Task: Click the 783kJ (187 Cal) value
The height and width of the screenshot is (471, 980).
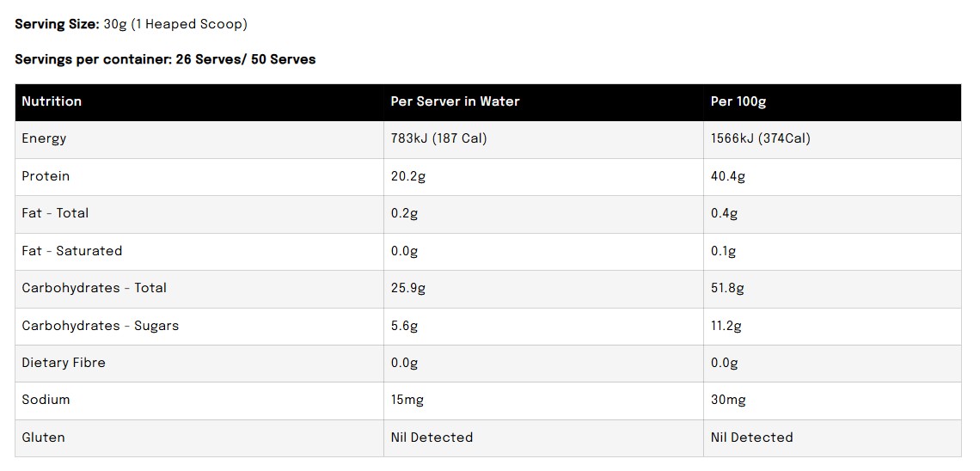Action: point(438,138)
